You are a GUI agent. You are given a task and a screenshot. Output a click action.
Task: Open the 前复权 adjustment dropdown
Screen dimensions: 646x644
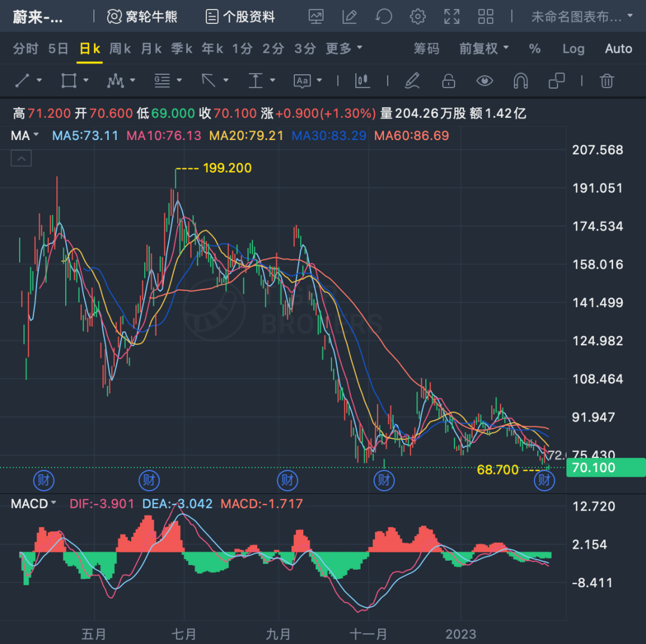[x=484, y=48]
